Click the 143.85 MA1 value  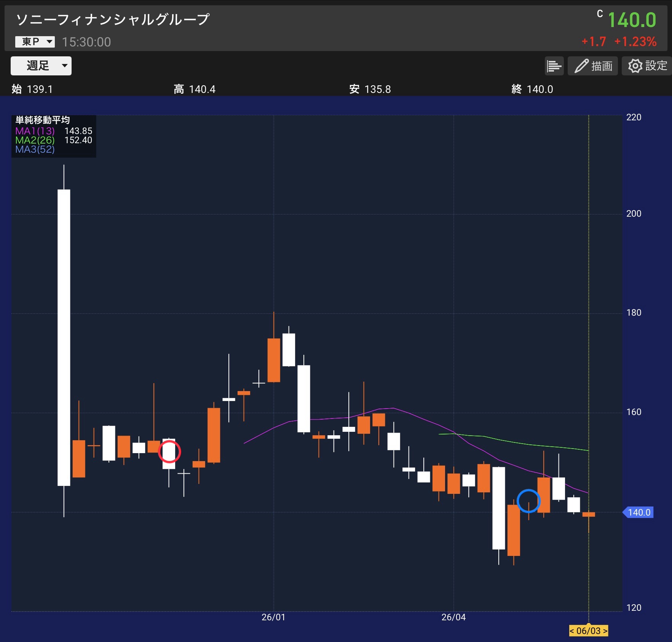[x=78, y=131]
